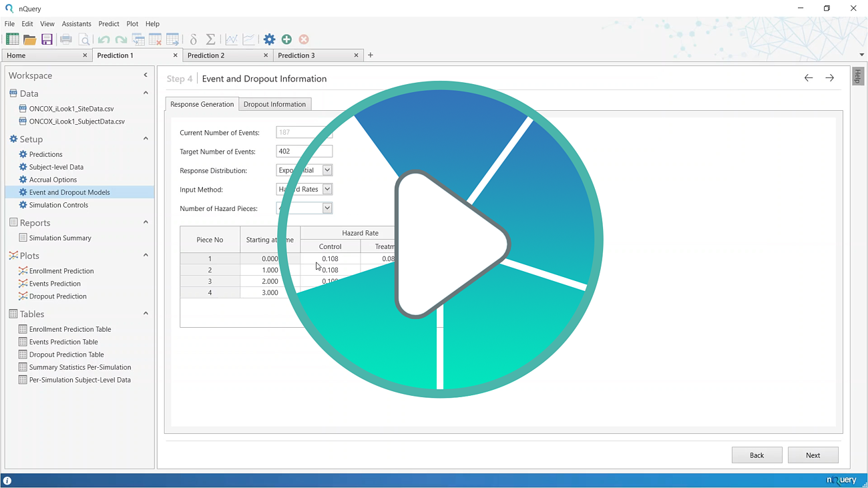Click the sigma symbol toolbar icon
Image resolution: width=868 pixels, height=488 pixels.
pyautogui.click(x=210, y=39)
